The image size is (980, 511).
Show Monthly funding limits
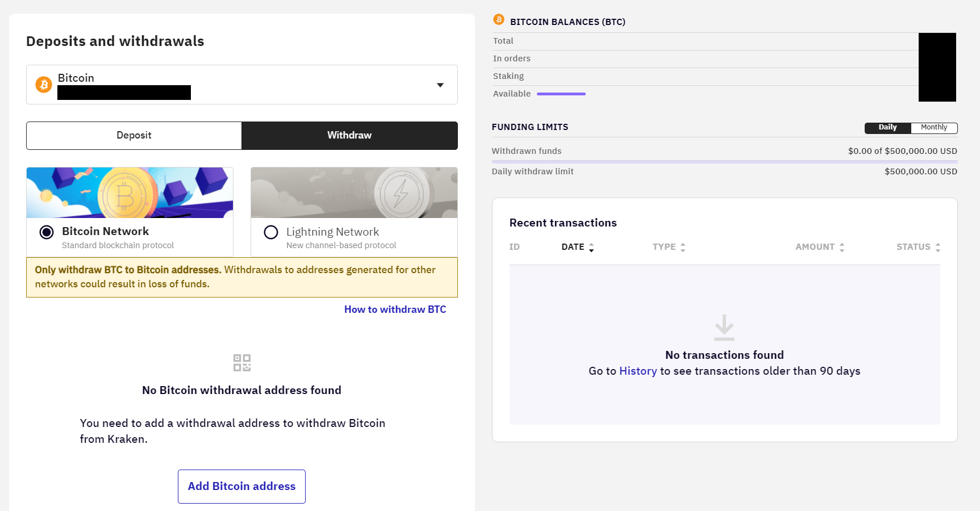click(x=934, y=128)
